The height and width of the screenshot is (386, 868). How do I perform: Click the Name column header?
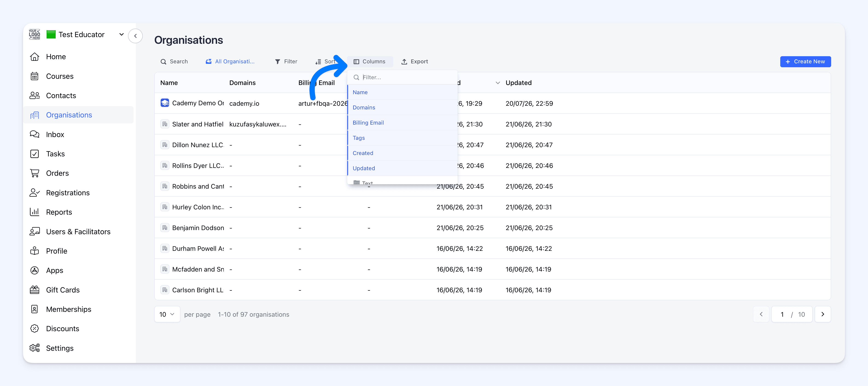[x=169, y=83]
